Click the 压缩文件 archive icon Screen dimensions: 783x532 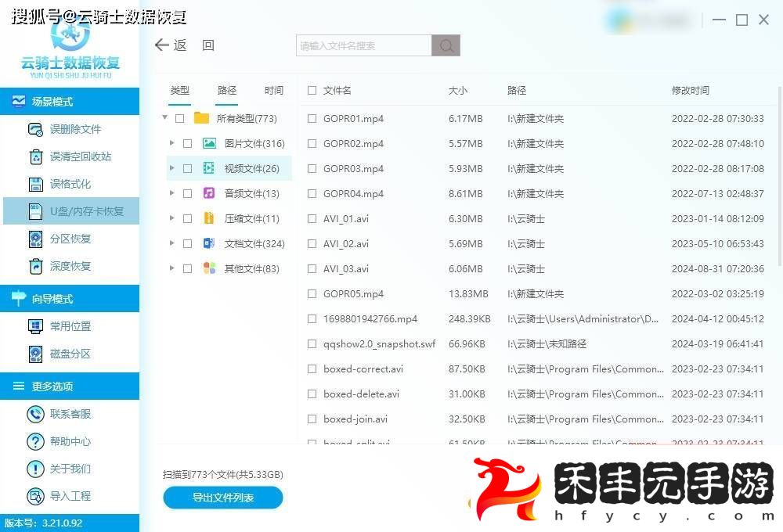[209, 218]
